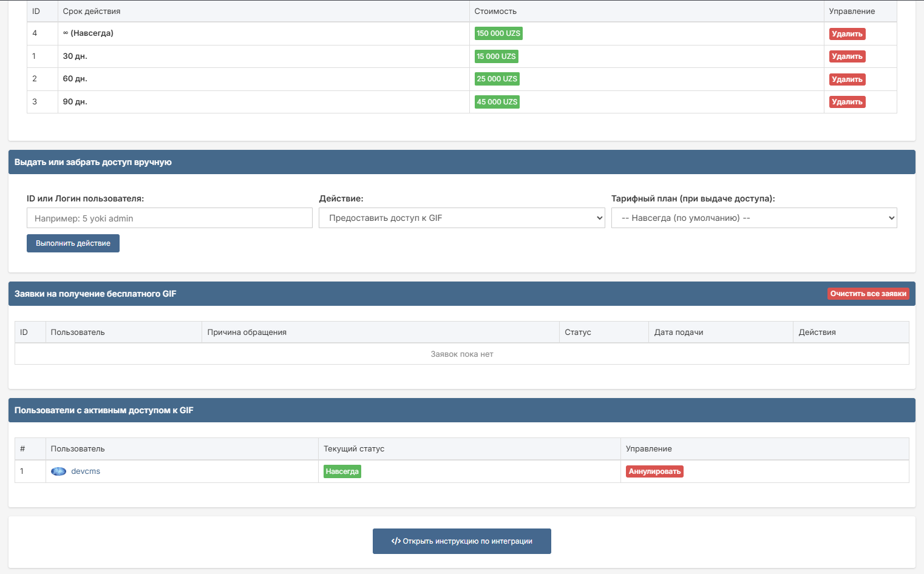Click the Заявки на получение бесплатного GIF heading

coord(95,294)
